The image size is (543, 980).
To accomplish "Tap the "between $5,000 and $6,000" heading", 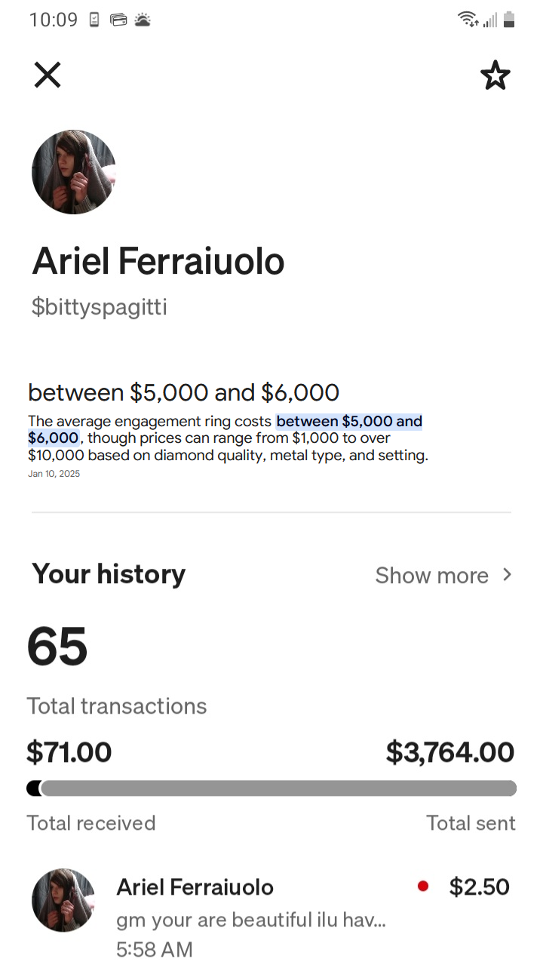I will [x=183, y=392].
